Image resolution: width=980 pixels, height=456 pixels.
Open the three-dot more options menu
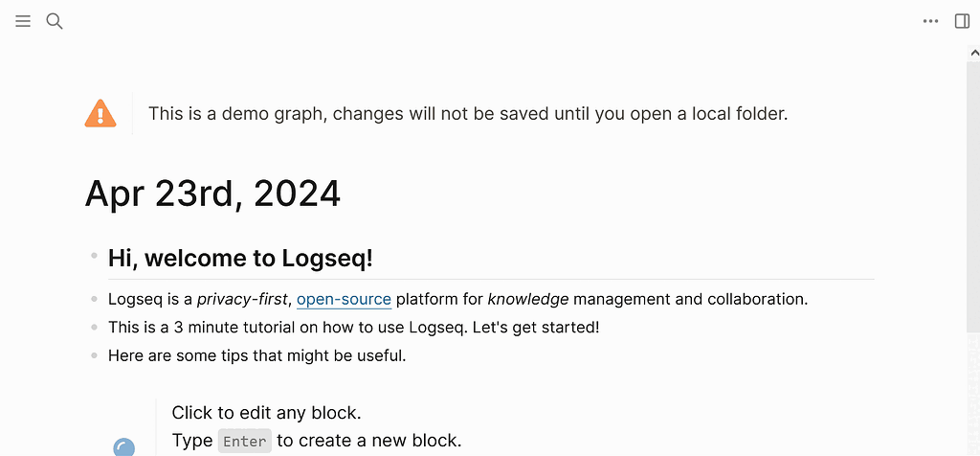(930, 21)
